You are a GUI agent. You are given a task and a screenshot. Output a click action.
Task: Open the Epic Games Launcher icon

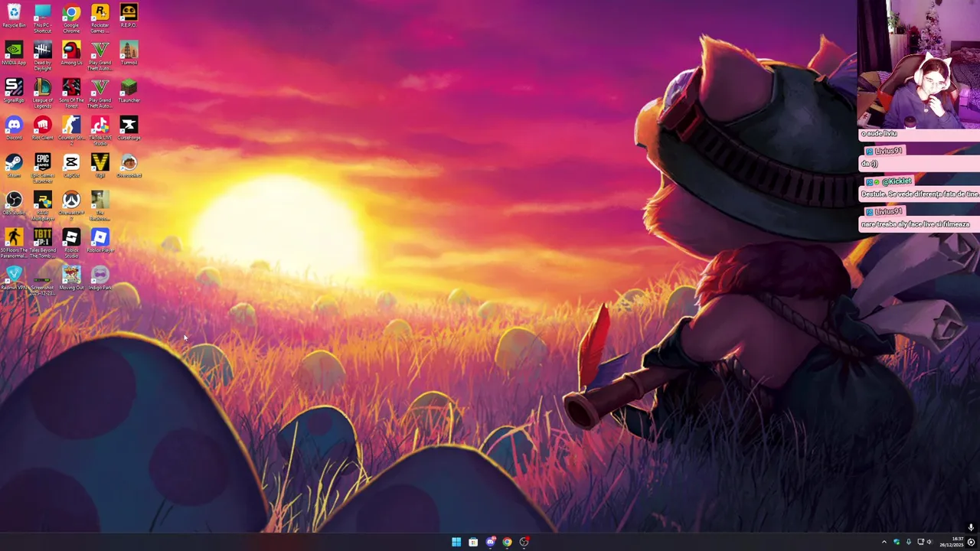coord(43,168)
